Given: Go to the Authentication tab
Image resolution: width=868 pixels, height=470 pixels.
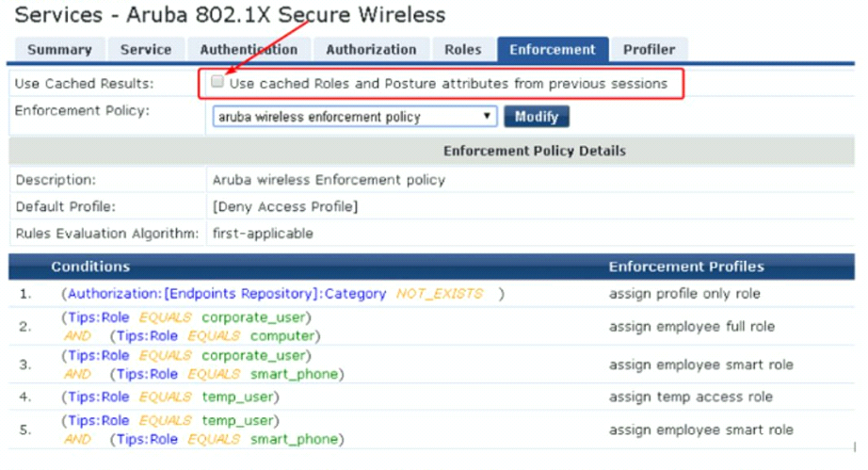Looking at the screenshot, I should click(249, 50).
